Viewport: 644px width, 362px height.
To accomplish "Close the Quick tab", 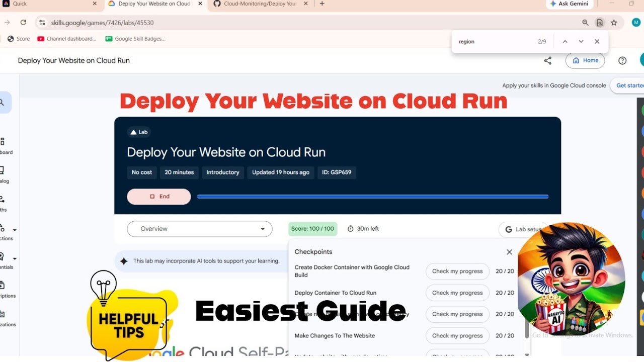I will pos(95,4).
